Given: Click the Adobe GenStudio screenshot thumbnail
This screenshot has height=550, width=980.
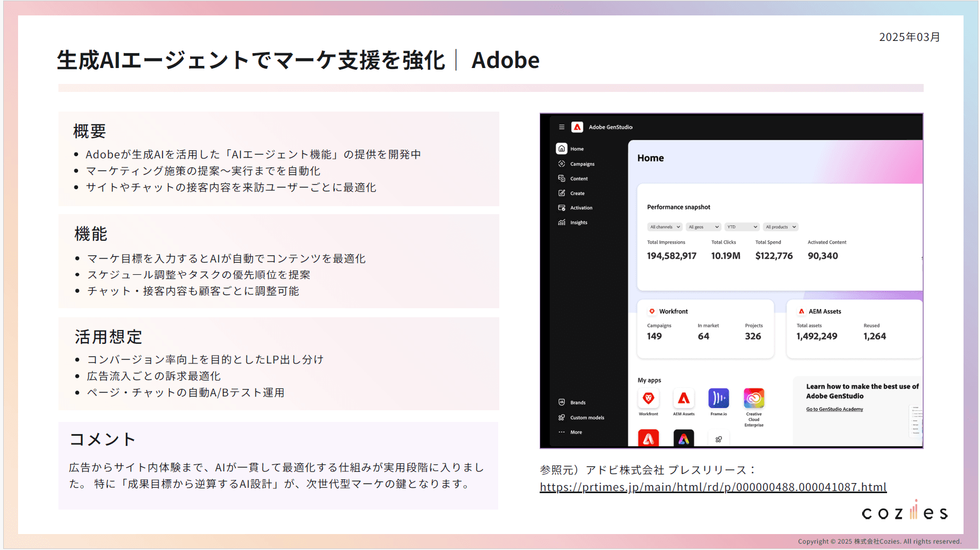Looking at the screenshot, I should (x=731, y=281).
